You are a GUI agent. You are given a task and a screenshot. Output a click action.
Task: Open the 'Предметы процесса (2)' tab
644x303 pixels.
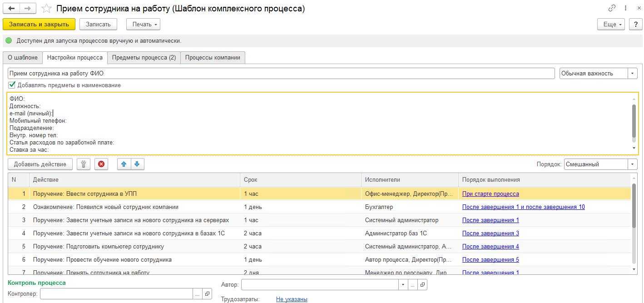[144, 58]
